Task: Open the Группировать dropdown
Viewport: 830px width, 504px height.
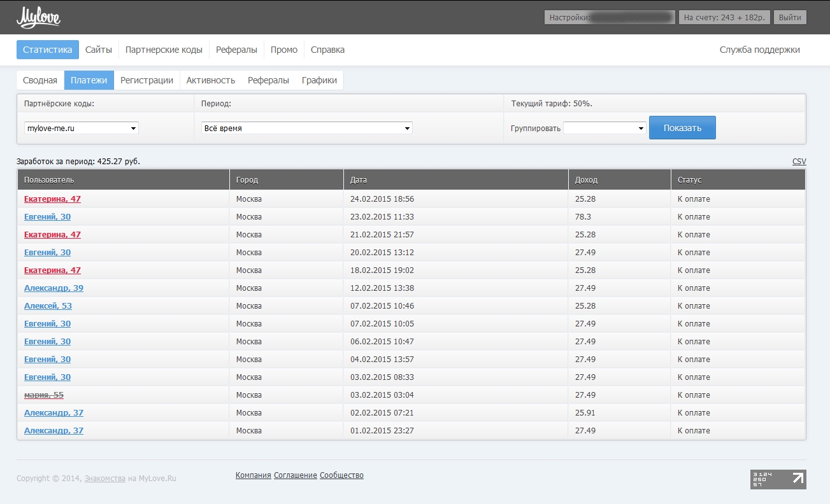Action: pos(605,128)
